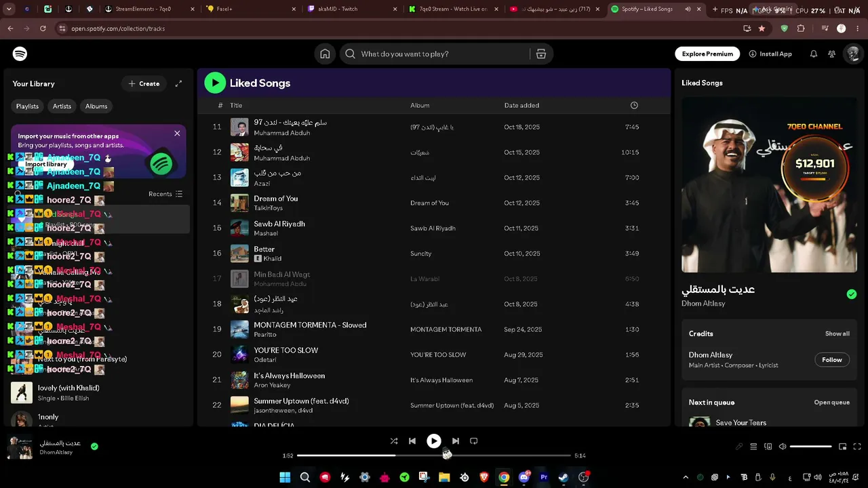Sort tracks by the Date added column header
The width and height of the screenshot is (868, 488).
521,106
